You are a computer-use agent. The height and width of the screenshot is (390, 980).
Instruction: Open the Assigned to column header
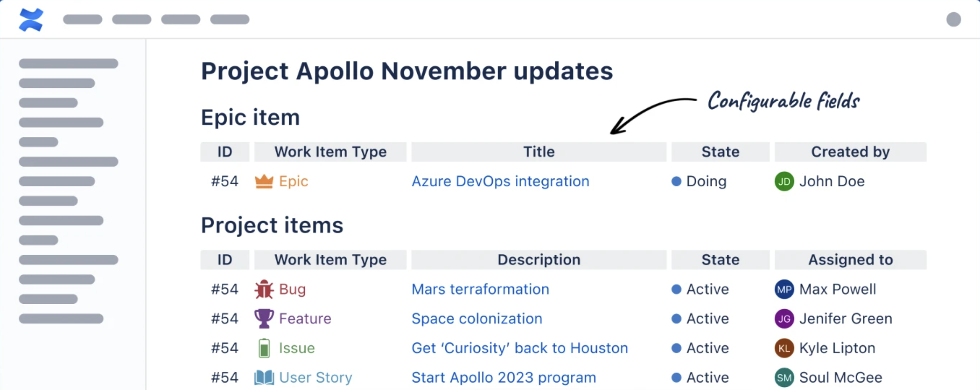pos(851,260)
